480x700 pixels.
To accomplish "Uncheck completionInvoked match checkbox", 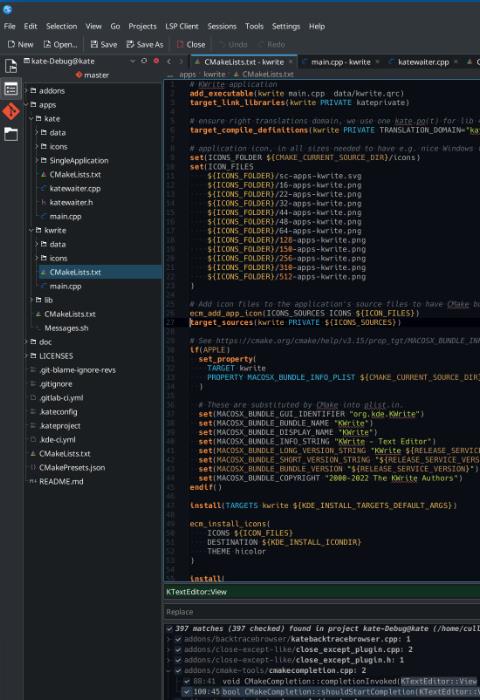I will [187, 681].
